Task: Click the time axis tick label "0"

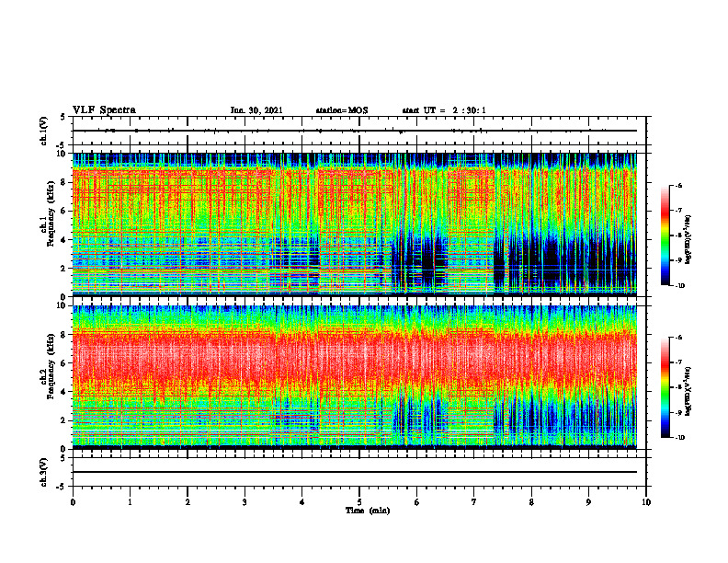Action: [73, 502]
